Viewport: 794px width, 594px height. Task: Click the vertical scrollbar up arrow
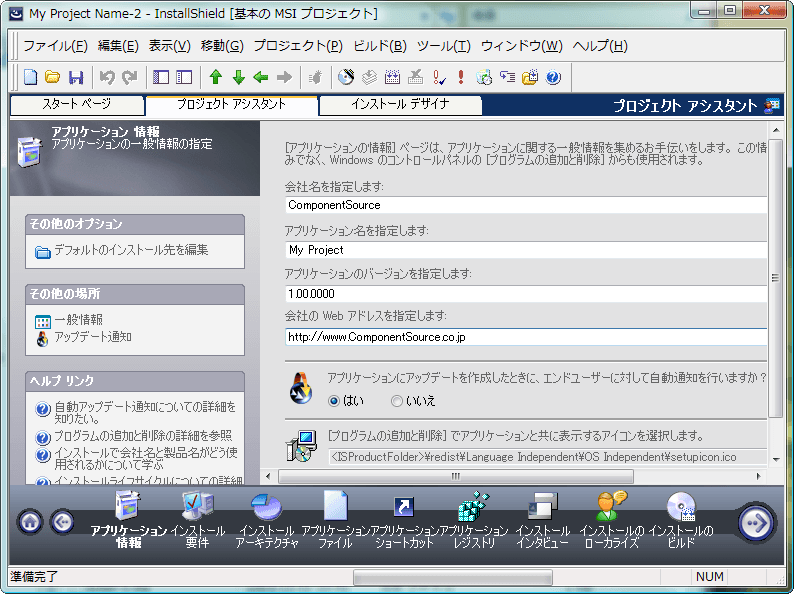click(x=776, y=131)
